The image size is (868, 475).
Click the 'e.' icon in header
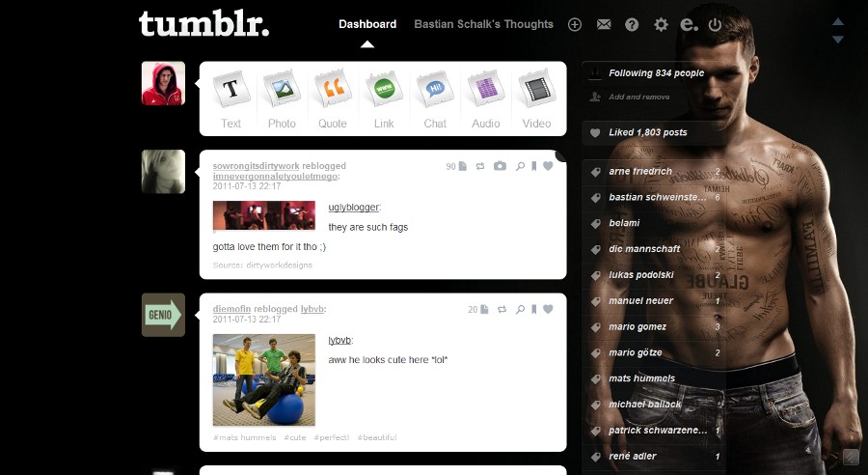(689, 24)
